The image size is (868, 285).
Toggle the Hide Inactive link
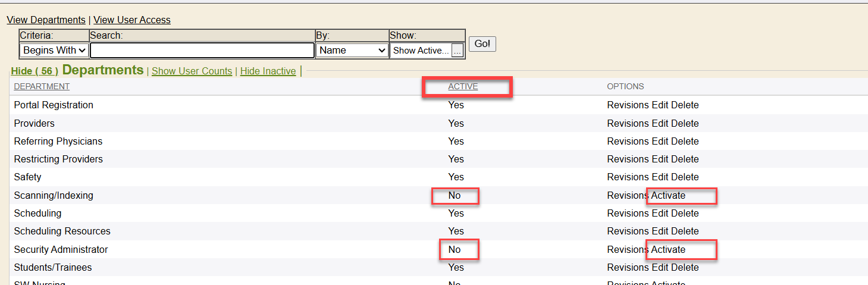coord(268,71)
